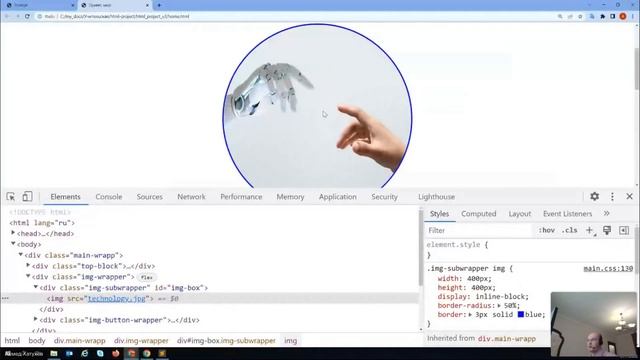The image size is (640, 360).
Task: Toggle the computed styles sidebar icon
Action: [624, 230]
